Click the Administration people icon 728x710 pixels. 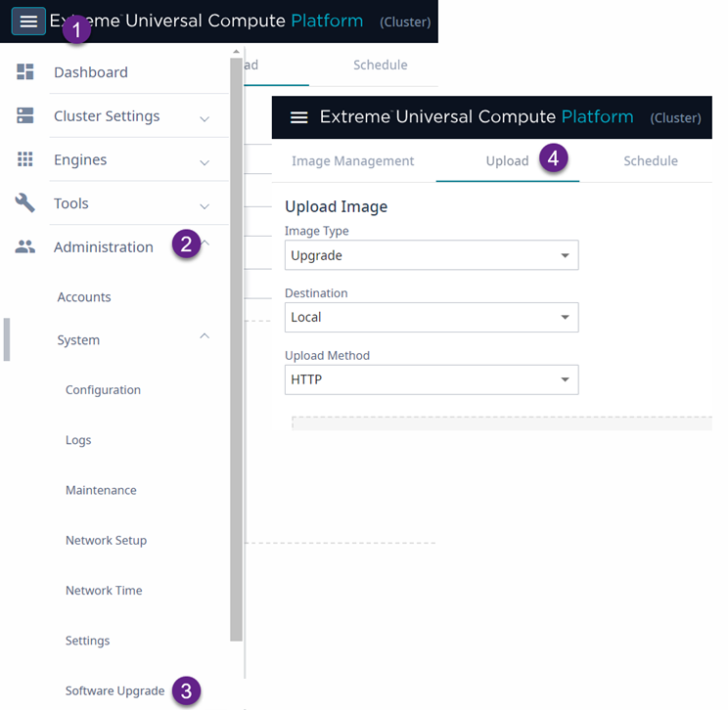pos(25,247)
